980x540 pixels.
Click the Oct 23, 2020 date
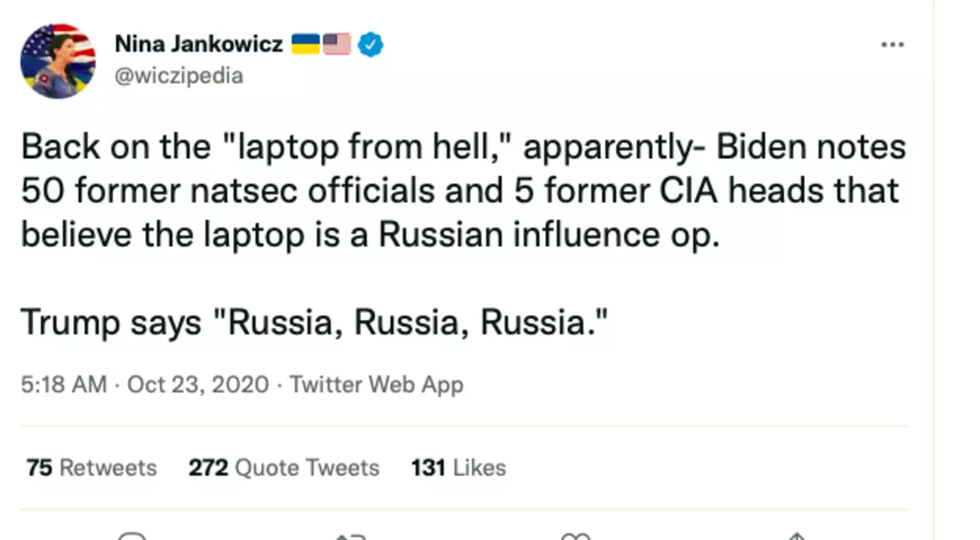tap(198, 385)
